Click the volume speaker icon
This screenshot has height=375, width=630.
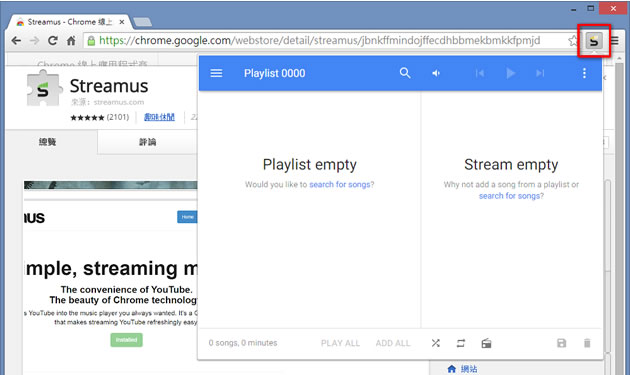pos(436,73)
